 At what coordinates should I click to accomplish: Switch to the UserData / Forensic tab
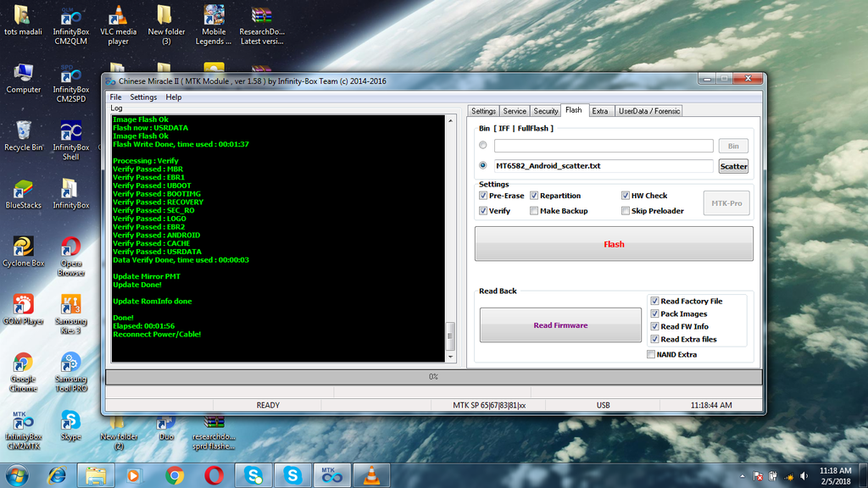648,111
